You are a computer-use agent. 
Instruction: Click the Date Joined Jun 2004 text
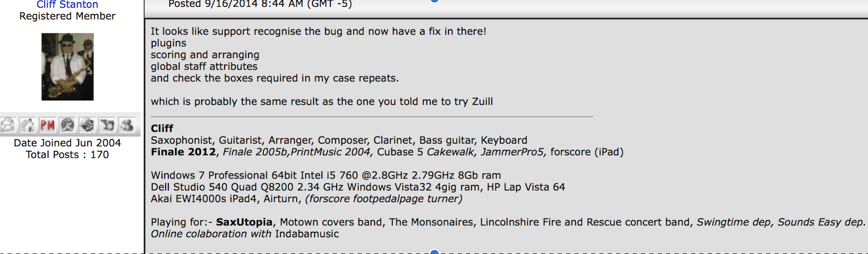(x=67, y=143)
